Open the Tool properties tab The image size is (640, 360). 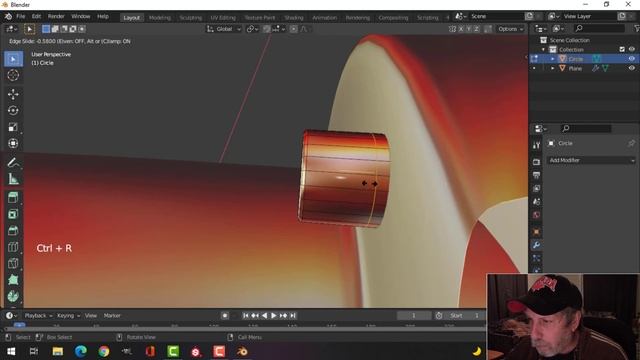(x=536, y=145)
